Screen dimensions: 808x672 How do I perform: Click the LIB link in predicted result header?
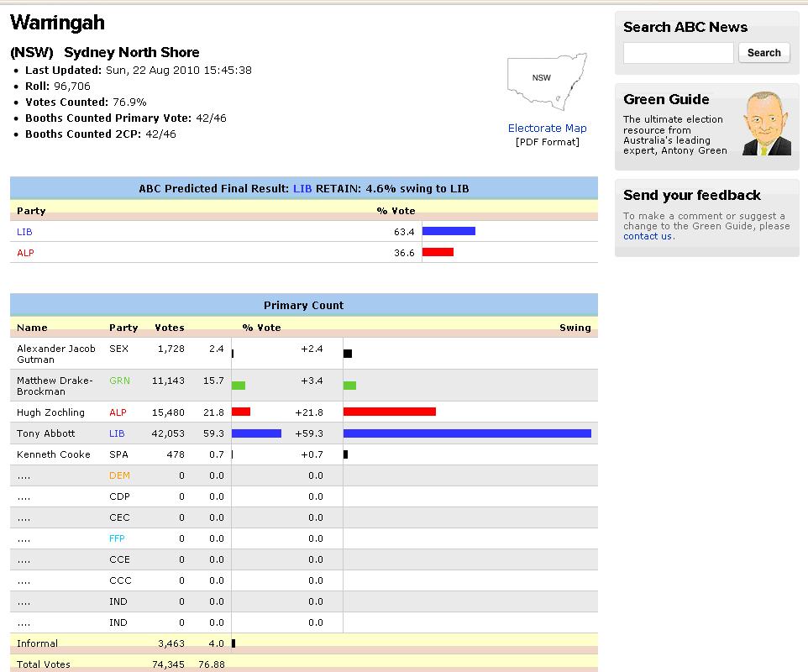302,189
